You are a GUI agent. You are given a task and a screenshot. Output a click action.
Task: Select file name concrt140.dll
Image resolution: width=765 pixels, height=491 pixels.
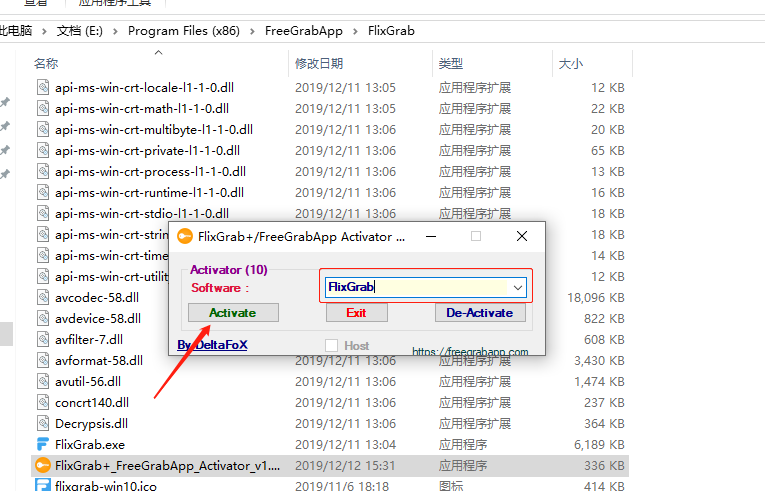[92, 402]
